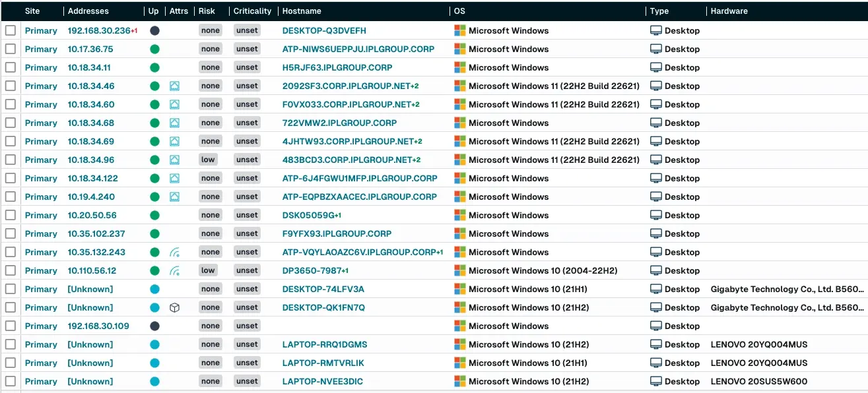Click the wireless icon in the 10.35.132.243 row

point(174,252)
